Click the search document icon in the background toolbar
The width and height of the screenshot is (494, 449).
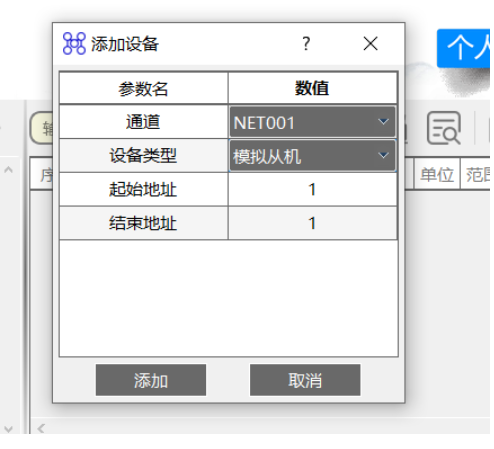[444, 128]
